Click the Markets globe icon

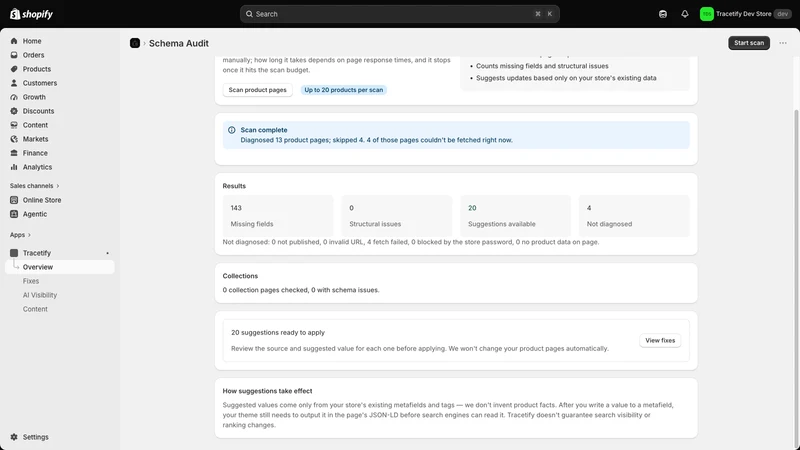(14, 139)
